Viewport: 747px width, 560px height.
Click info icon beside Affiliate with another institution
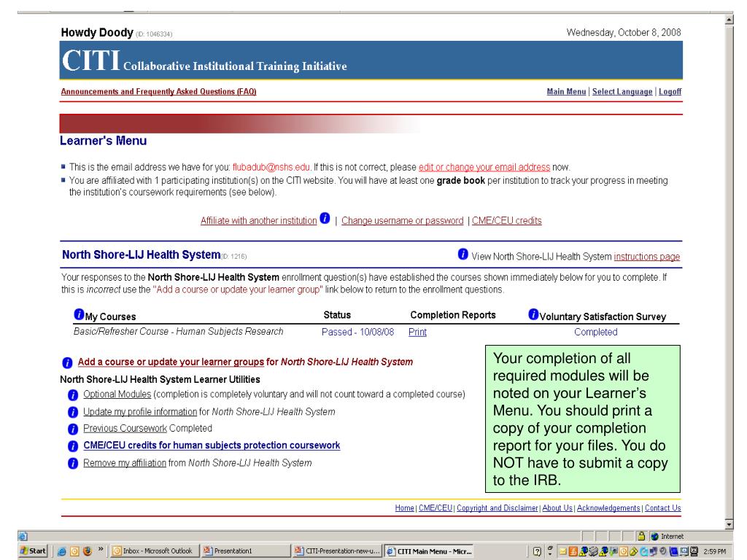(x=325, y=218)
